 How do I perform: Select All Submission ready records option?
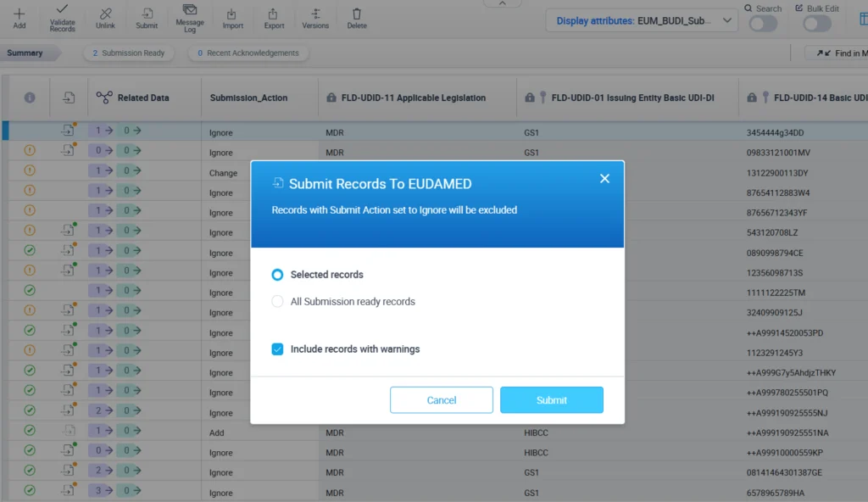277,301
